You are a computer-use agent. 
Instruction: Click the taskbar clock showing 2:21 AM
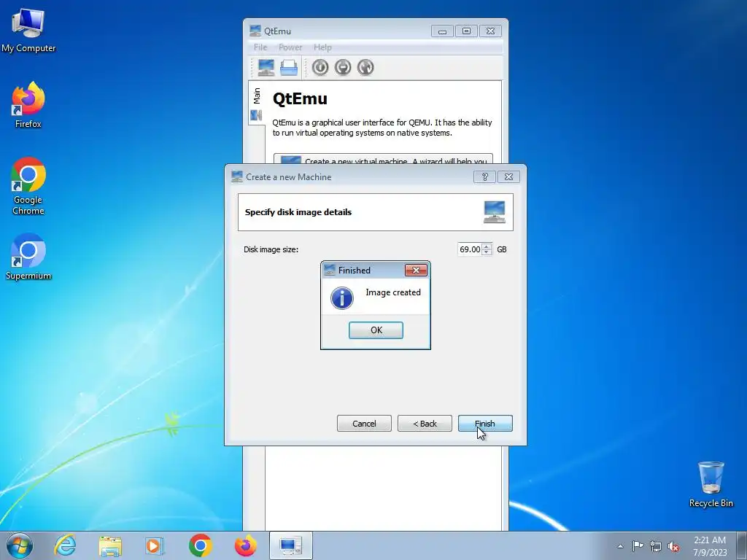tap(710, 545)
